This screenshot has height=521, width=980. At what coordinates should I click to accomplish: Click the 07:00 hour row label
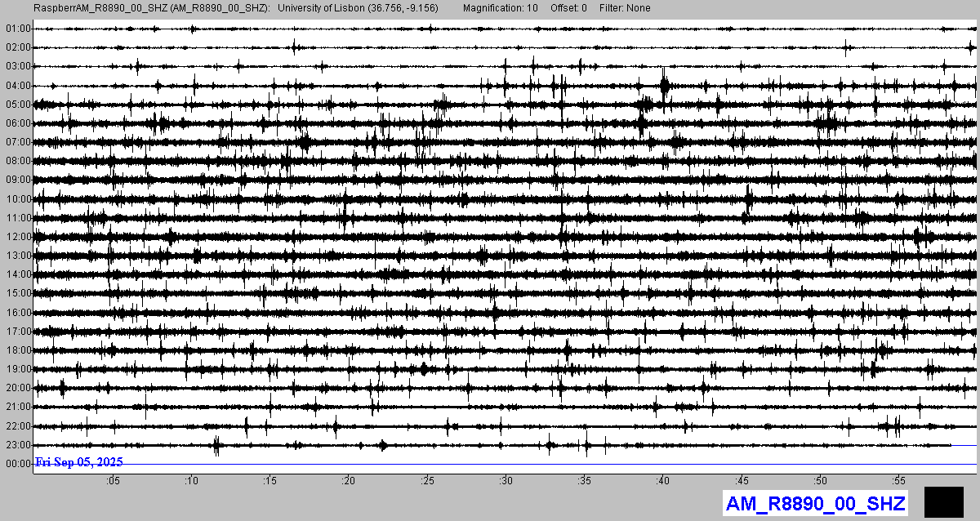point(18,142)
